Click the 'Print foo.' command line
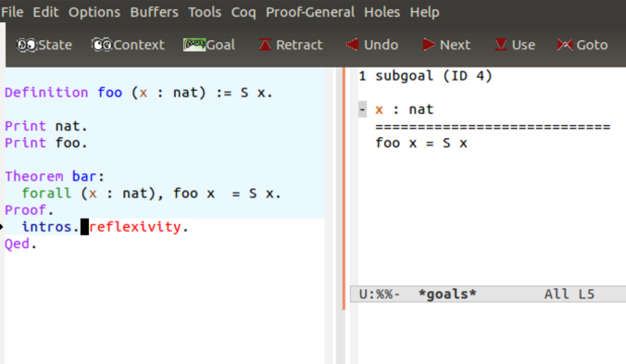 (x=46, y=143)
